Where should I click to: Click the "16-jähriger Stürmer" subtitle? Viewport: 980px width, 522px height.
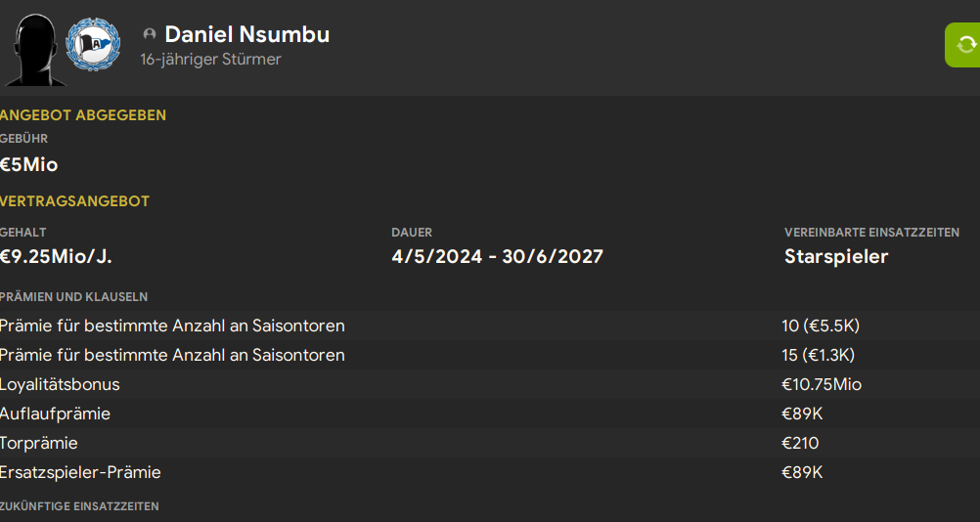[210, 60]
